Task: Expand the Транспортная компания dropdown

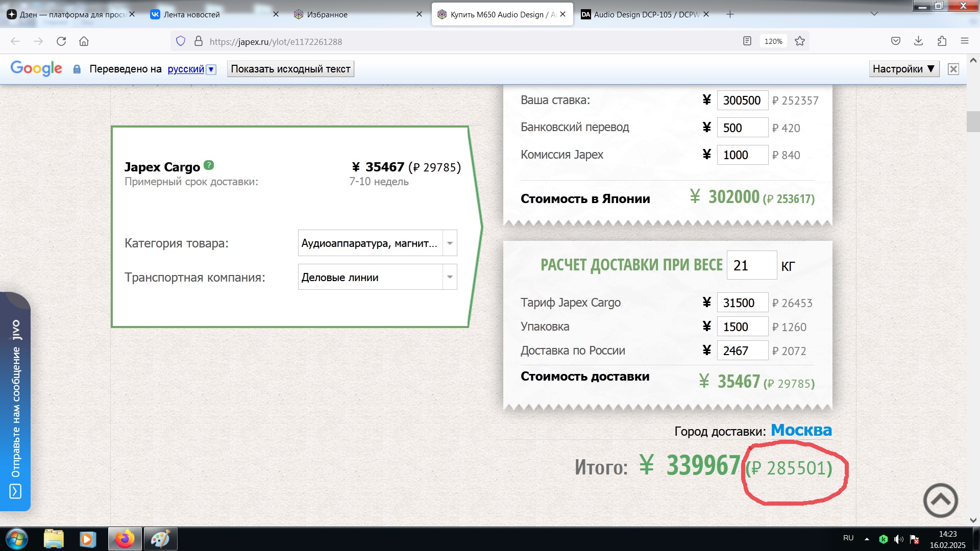Action: (x=450, y=277)
